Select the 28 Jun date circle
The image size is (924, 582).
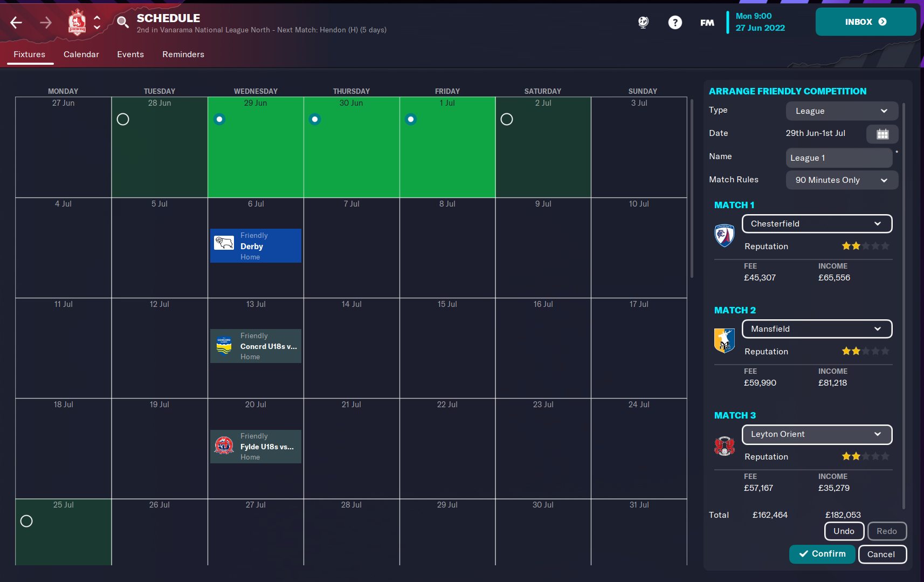123,119
